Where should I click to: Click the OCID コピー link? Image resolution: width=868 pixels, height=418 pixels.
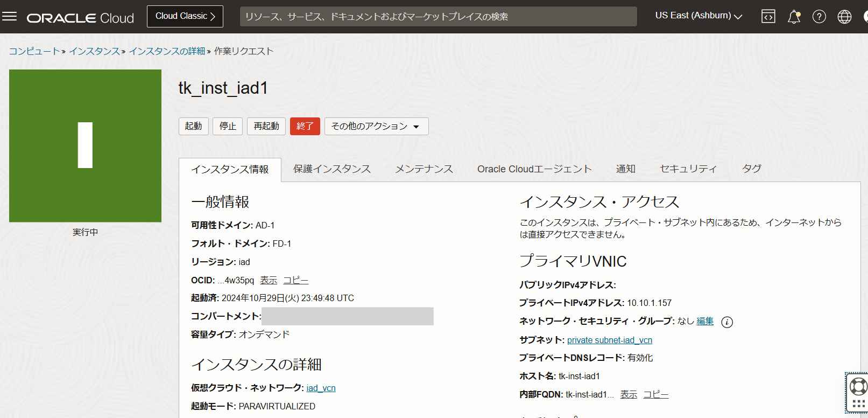click(296, 280)
